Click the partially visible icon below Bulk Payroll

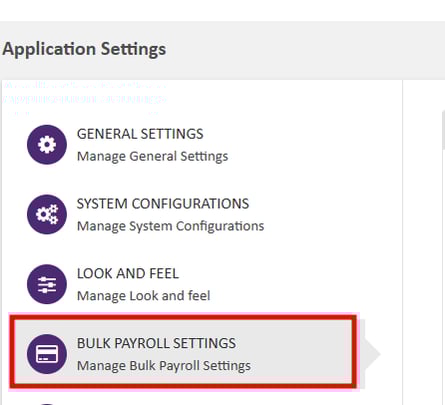(47, 404)
